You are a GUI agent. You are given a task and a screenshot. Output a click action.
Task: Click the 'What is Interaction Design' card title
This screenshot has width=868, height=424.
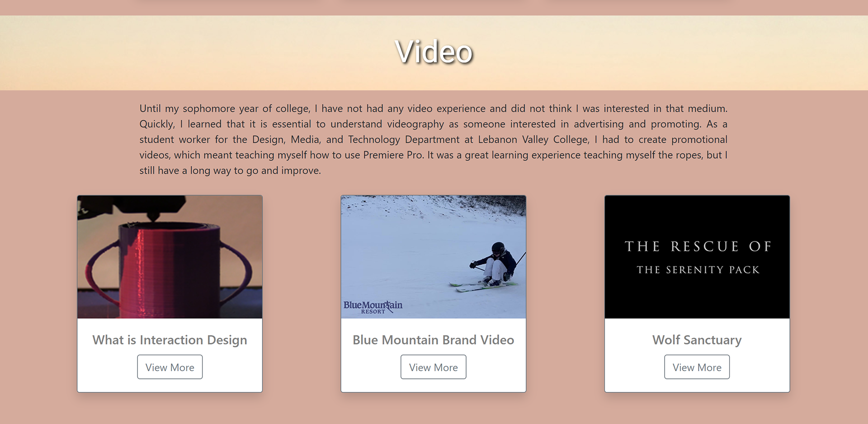pyautogui.click(x=170, y=340)
